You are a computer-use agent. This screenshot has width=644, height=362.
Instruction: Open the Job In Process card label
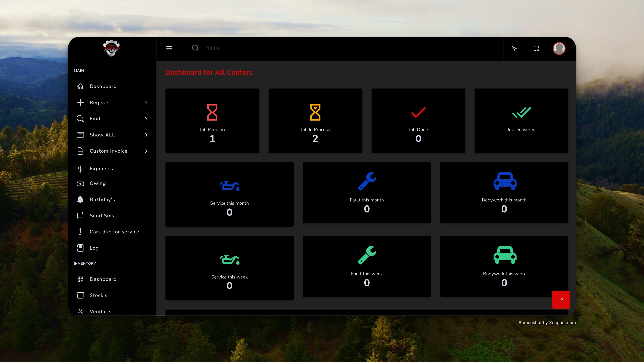click(x=315, y=129)
